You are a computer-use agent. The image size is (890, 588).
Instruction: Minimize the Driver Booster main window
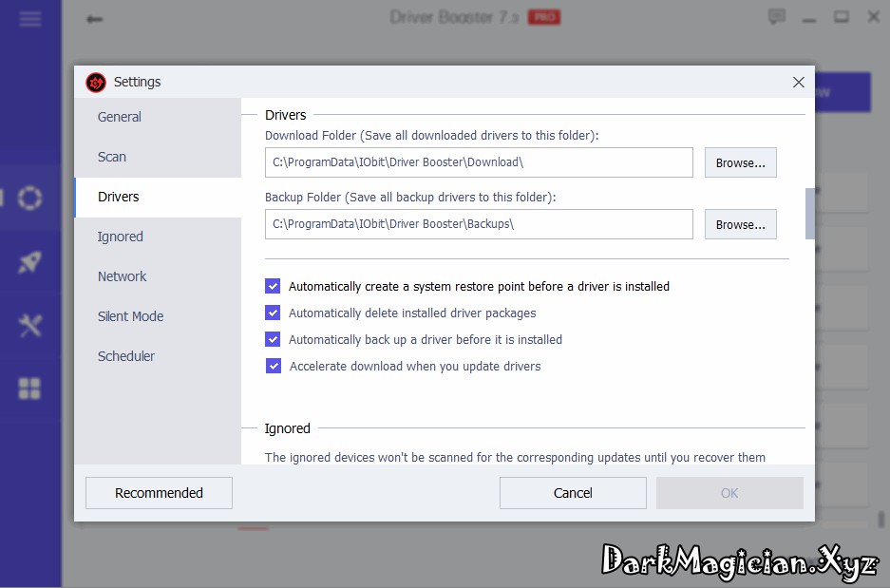(x=809, y=21)
